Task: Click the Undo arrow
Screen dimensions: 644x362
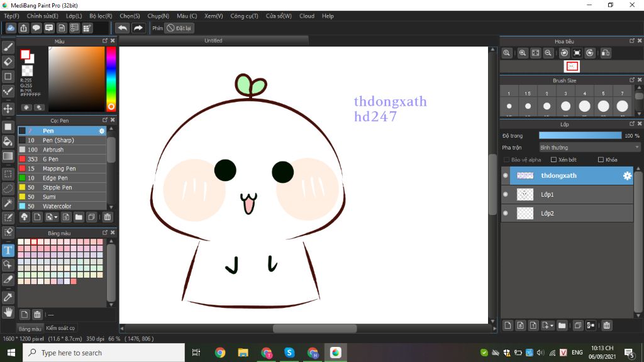Action: pyautogui.click(x=122, y=28)
